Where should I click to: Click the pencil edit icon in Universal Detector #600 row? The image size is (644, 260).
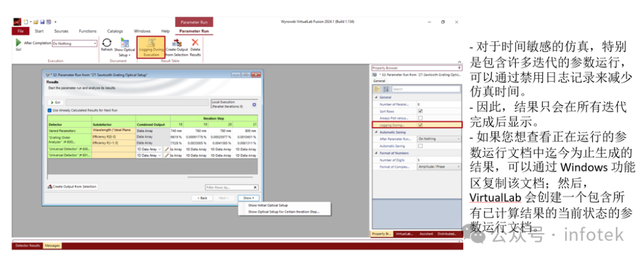167,149
